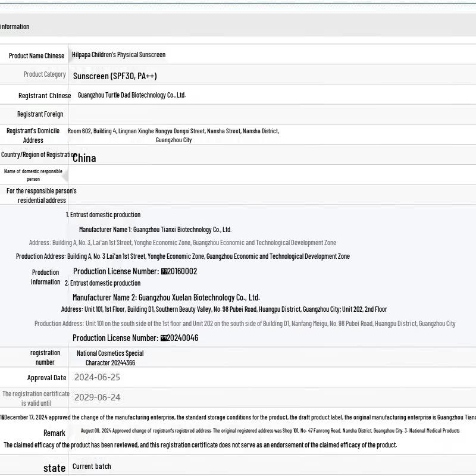Image resolution: width=476 pixels, height=476 pixels.
Task: Select '1. Entrust domestic production' line
Action: tap(103, 215)
